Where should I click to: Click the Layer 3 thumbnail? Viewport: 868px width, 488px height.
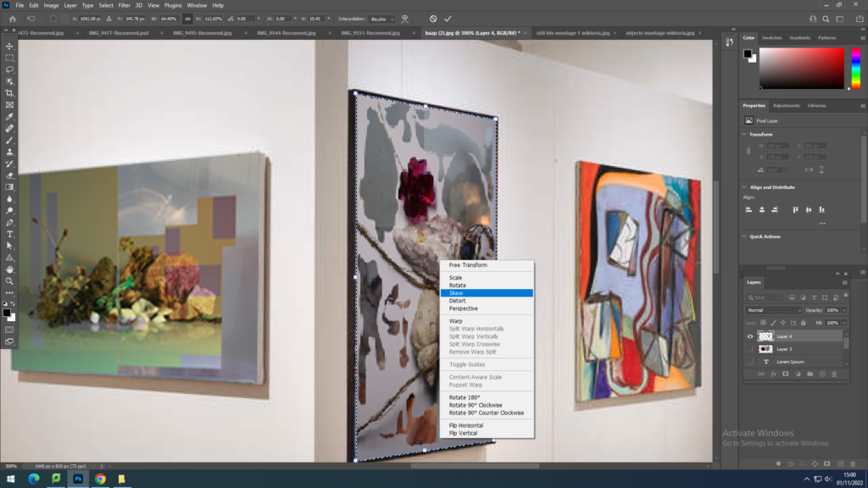[765, 349]
